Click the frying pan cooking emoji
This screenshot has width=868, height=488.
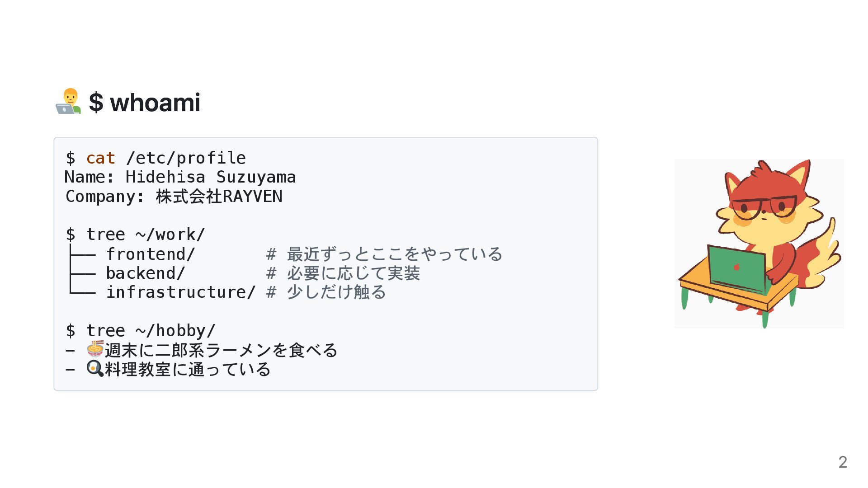pos(95,369)
